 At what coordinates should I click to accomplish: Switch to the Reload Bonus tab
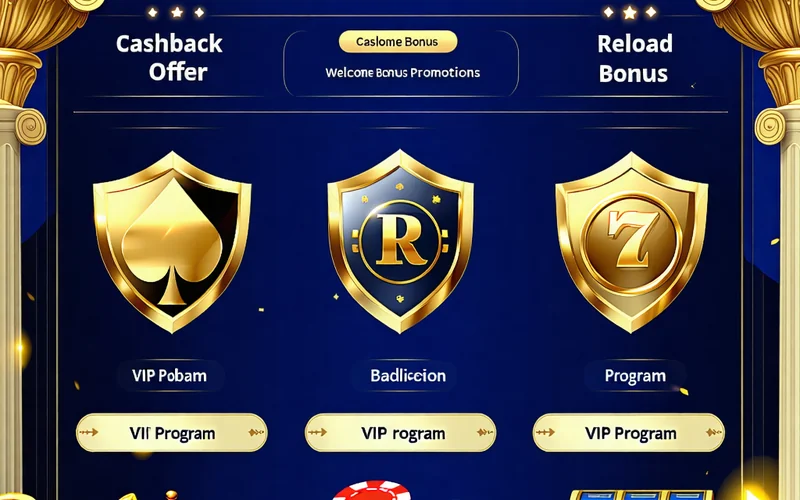pos(634,59)
